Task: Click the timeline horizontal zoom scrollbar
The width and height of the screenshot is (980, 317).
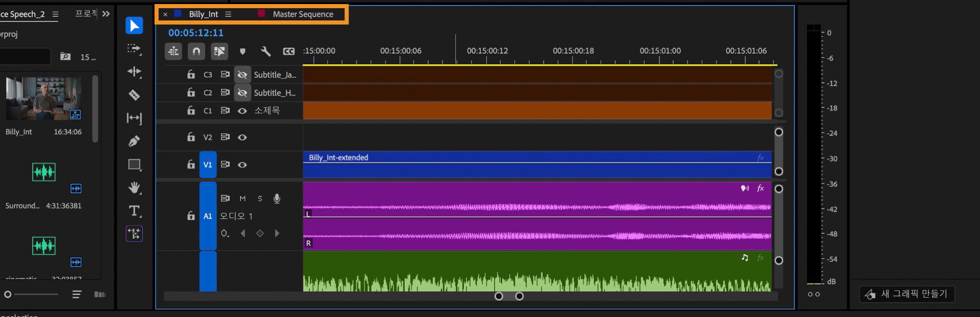Action: click(509, 296)
